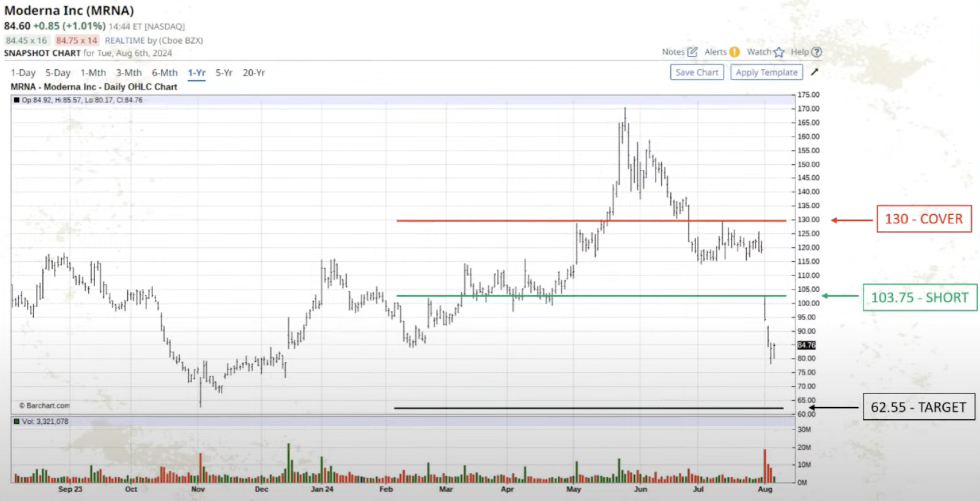Open the Help question mark icon
980x501 pixels.
(x=816, y=52)
